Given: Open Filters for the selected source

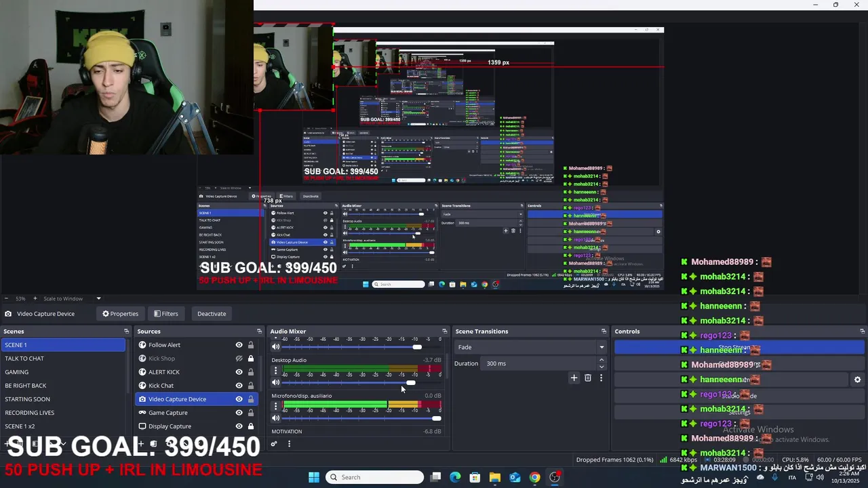Looking at the screenshot, I should [x=166, y=314].
